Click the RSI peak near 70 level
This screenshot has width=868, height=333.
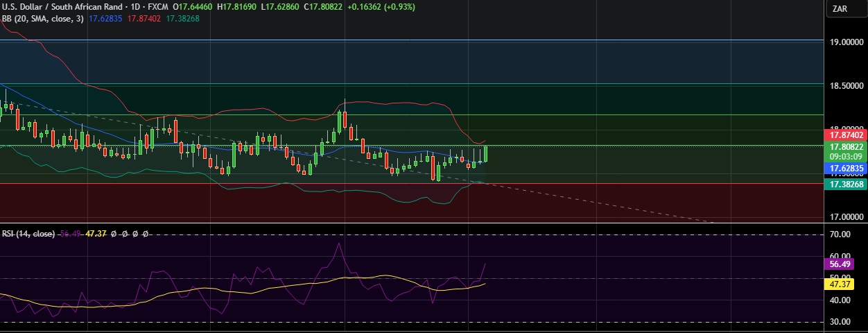pos(340,244)
